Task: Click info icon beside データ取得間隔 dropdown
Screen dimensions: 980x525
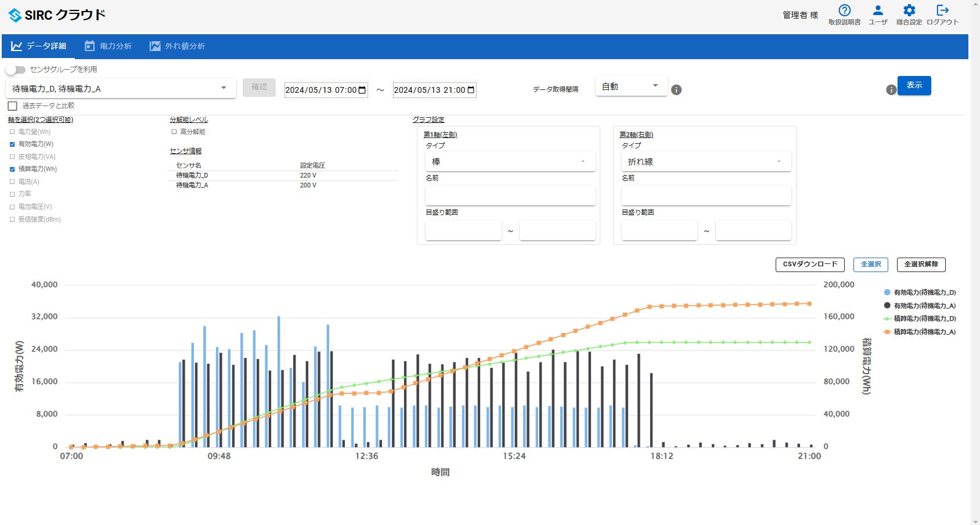Action: coord(676,90)
